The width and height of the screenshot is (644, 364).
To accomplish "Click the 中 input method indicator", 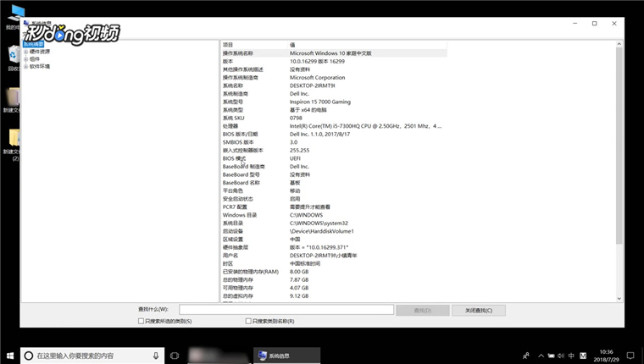I will coord(571,356).
